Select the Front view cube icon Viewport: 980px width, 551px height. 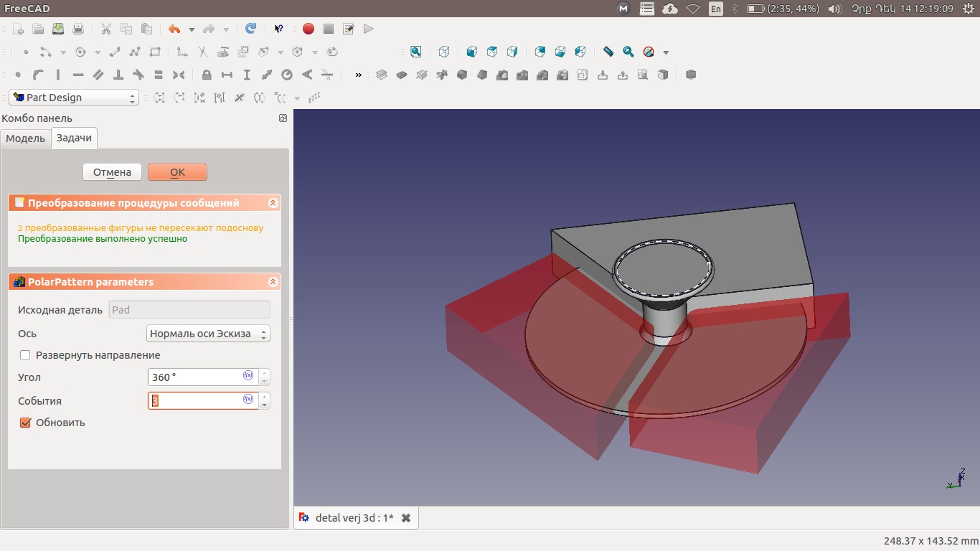472,52
